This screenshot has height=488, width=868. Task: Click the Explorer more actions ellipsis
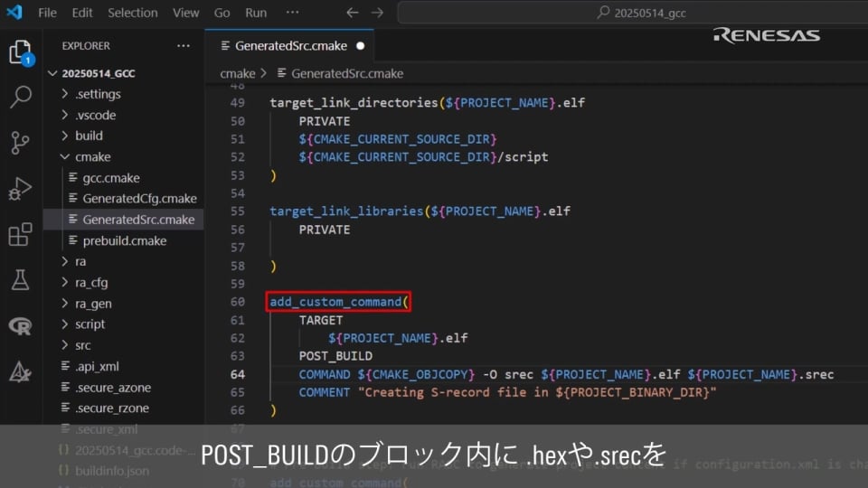184,46
